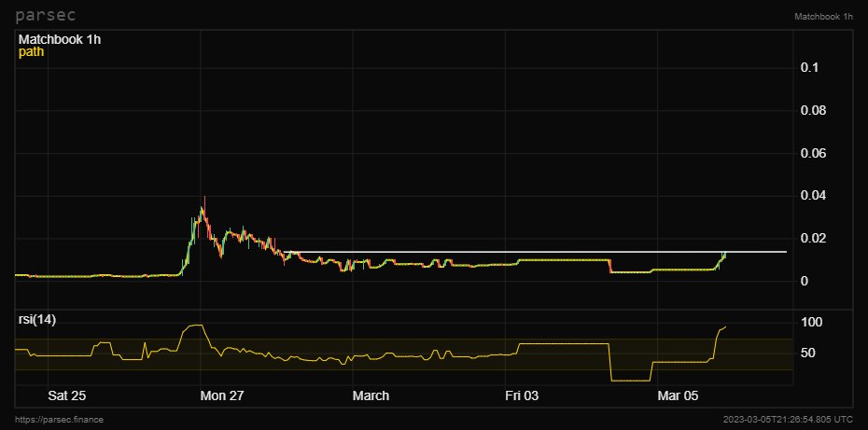Click the 'rsi(14)' indicator label
This screenshot has height=430, width=868.
(37, 320)
